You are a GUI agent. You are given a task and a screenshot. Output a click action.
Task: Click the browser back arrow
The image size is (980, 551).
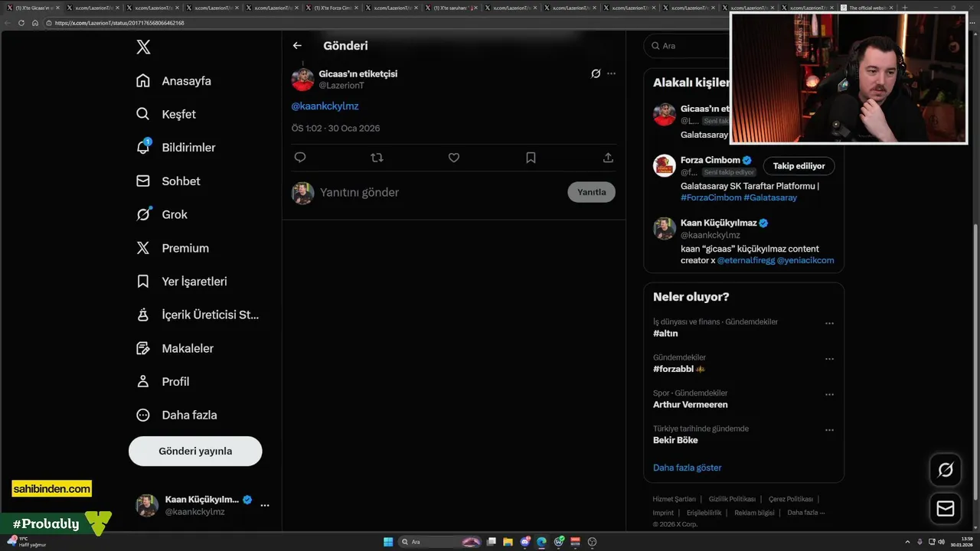[8, 23]
